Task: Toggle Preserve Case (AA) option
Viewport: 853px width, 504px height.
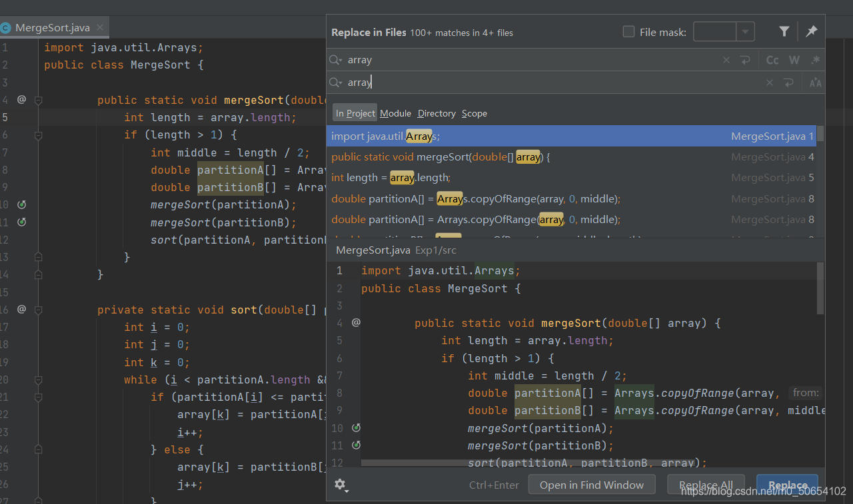Action: click(x=815, y=83)
